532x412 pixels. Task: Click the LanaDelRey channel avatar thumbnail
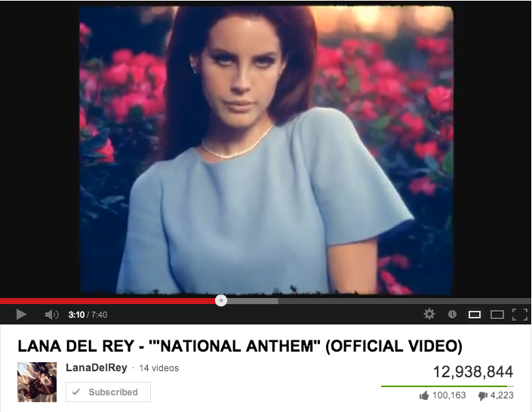[x=37, y=382]
